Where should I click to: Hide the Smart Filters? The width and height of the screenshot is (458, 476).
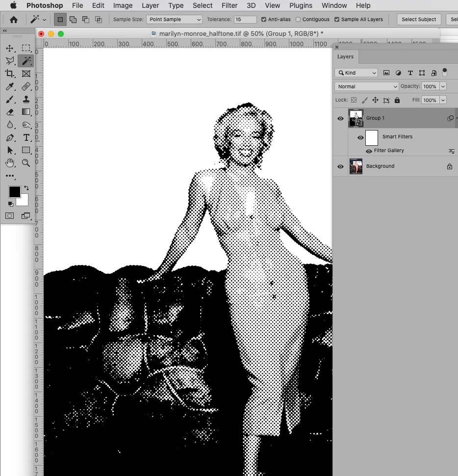point(360,137)
